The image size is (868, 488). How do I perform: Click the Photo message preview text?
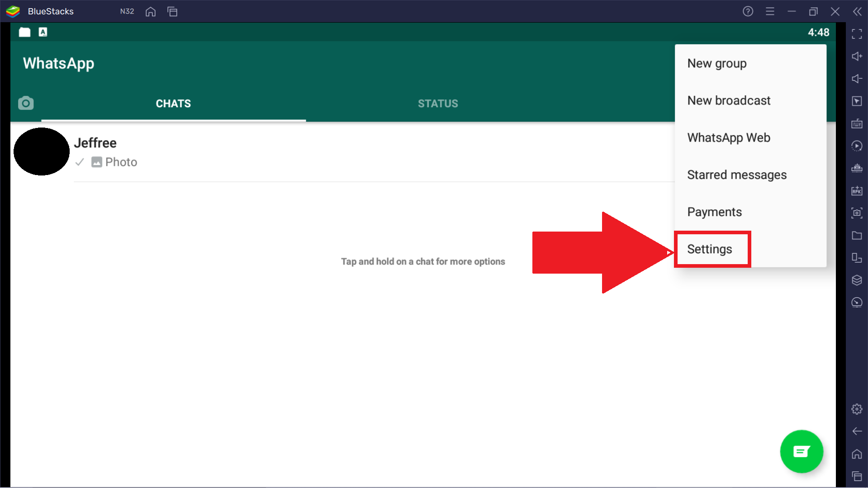click(121, 162)
